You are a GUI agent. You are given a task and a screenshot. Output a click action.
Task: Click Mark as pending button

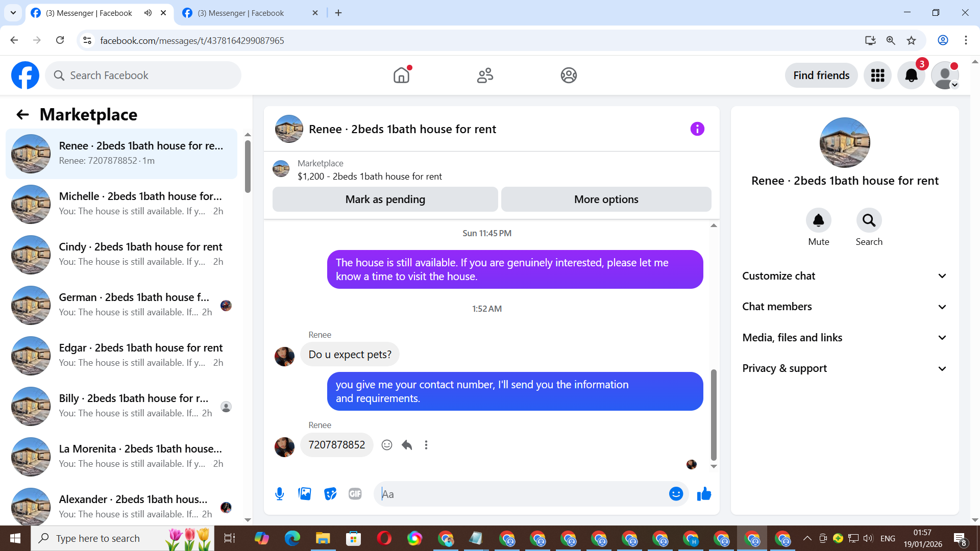pos(385,199)
